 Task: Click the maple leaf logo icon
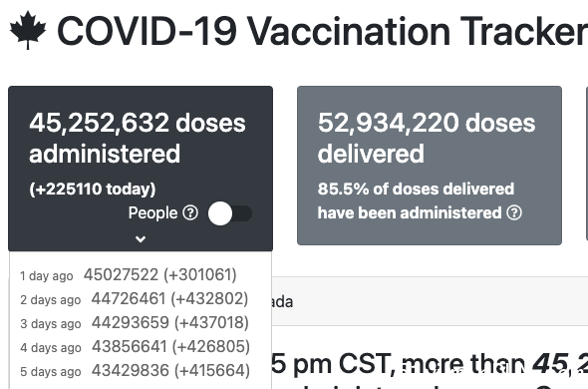click(28, 30)
